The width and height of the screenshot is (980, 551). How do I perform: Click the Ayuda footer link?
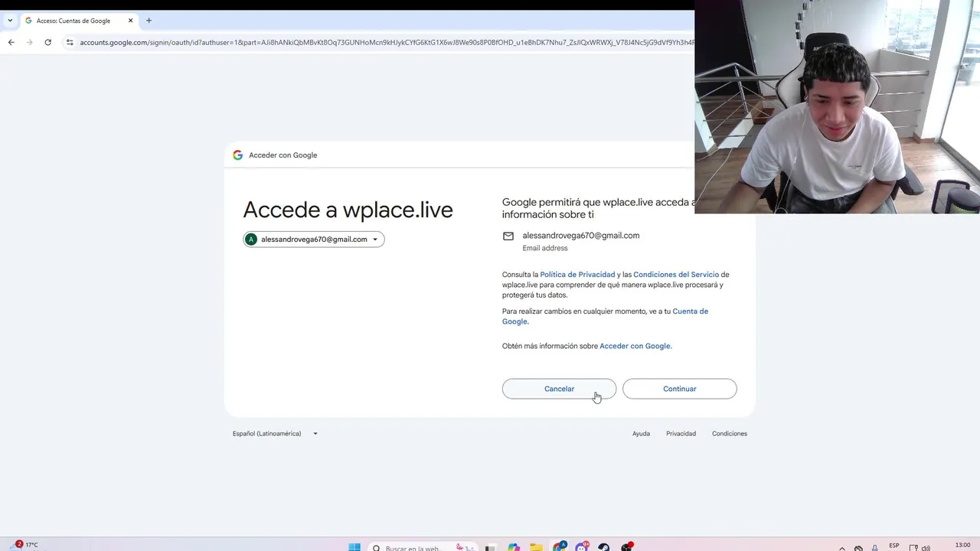click(641, 434)
